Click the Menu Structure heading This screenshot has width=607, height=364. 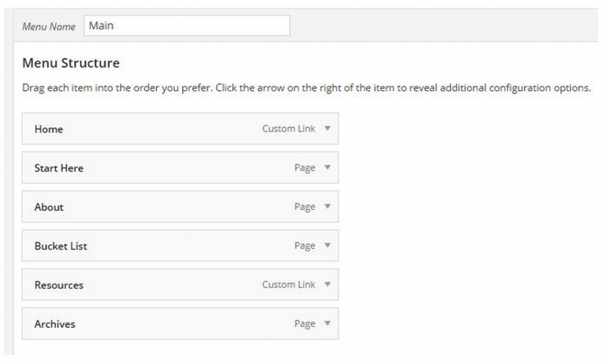[x=71, y=63]
